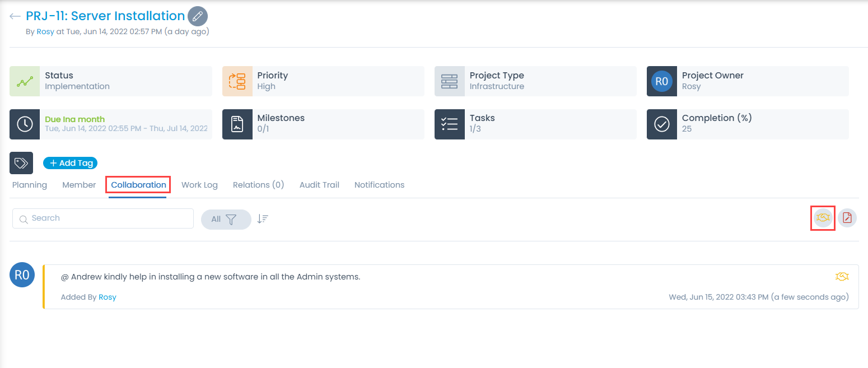Click the Milestones document icon
The width and height of the screenshot is (868, 368).
coord(237,124)
